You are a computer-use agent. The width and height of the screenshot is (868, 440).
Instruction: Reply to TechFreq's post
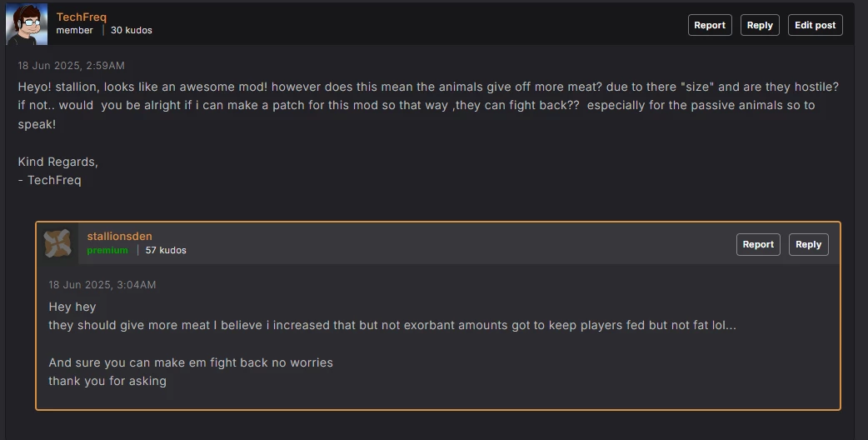click(760, 25)
